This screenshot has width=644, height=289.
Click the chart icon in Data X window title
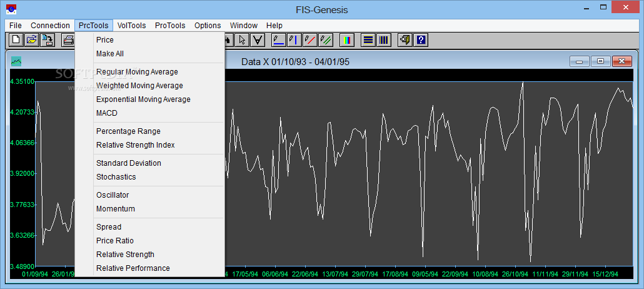[16, 62]
